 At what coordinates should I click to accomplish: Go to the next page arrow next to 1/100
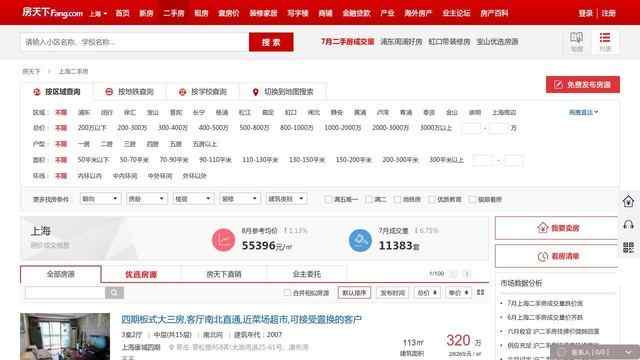[x=467, y=274]
